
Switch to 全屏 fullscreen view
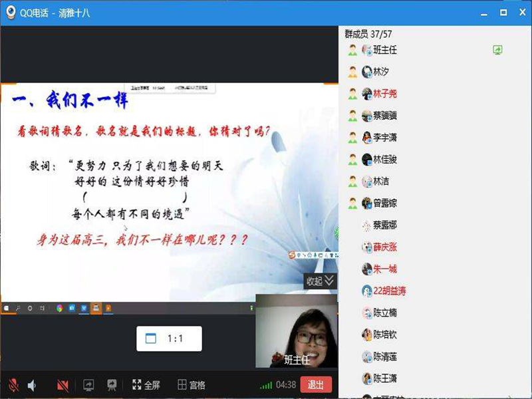click(146, 385)
